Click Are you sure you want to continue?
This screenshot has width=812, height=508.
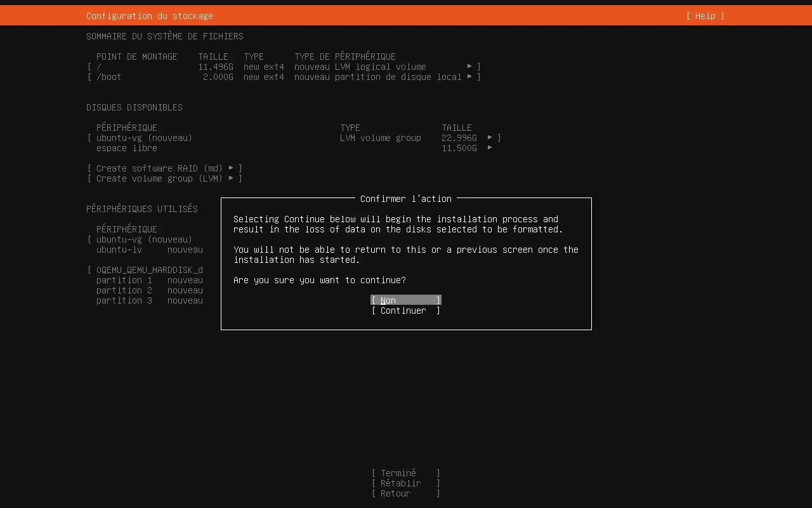point(320,280)
